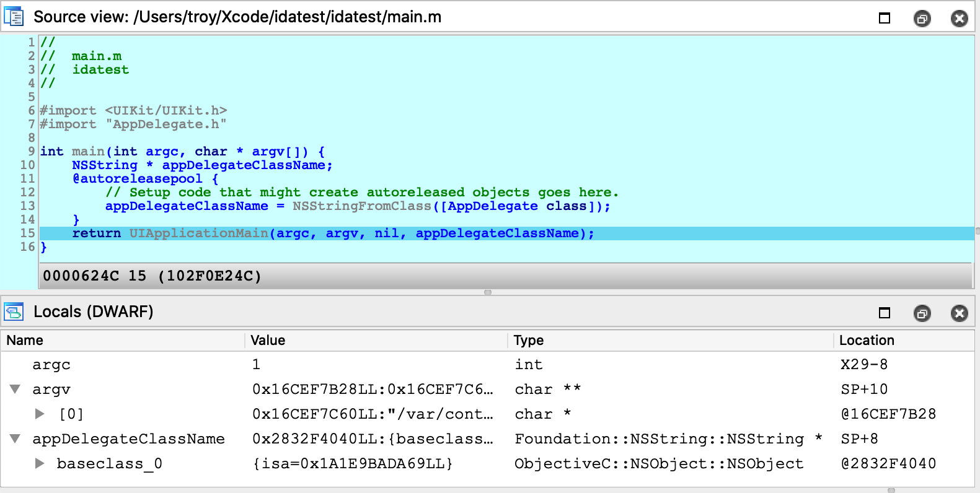This screenshot has height=493, width=980.
Task: Maximize the Locals (DWARF) panel
Action: coord(885,313)
